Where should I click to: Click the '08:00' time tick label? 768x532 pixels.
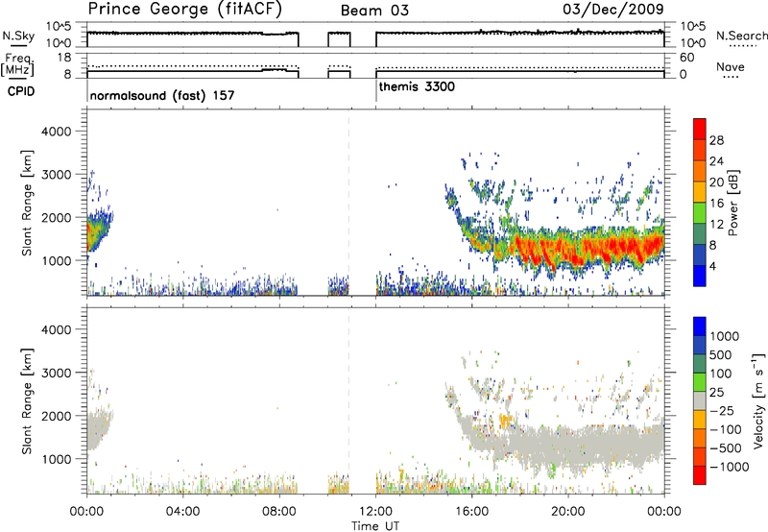tap(279, 512)
